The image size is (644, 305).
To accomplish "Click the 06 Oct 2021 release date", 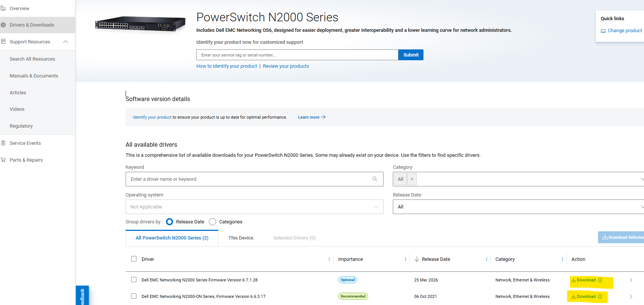I will coord(425,296).
